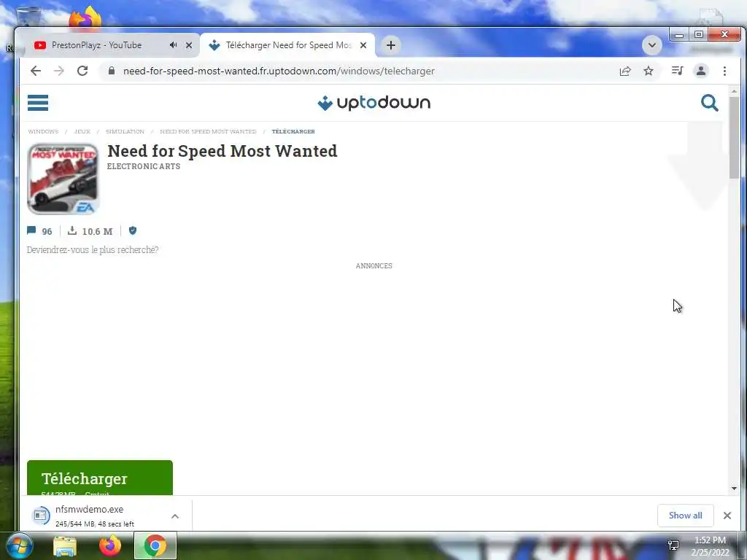Click the network tray icon
Screen dimensions: 747x560
click(673, 545)
